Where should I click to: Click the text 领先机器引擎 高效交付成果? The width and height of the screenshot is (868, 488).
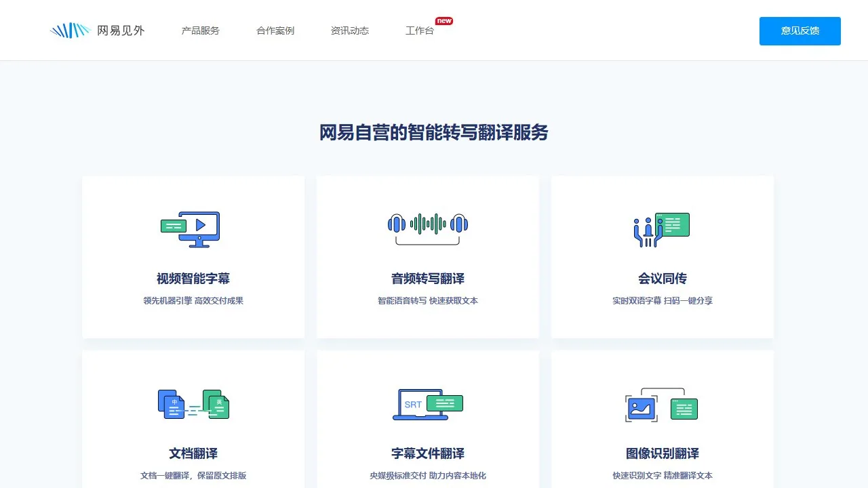[193, 301]
